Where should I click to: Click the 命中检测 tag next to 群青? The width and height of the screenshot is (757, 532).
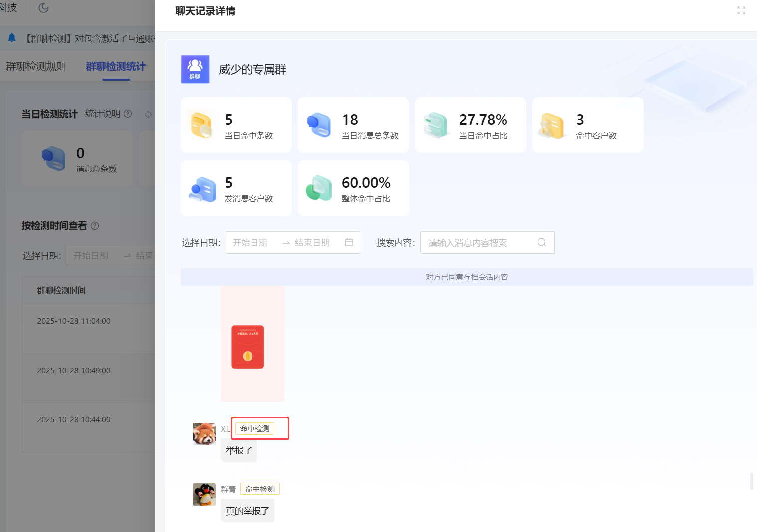[260, 489]
